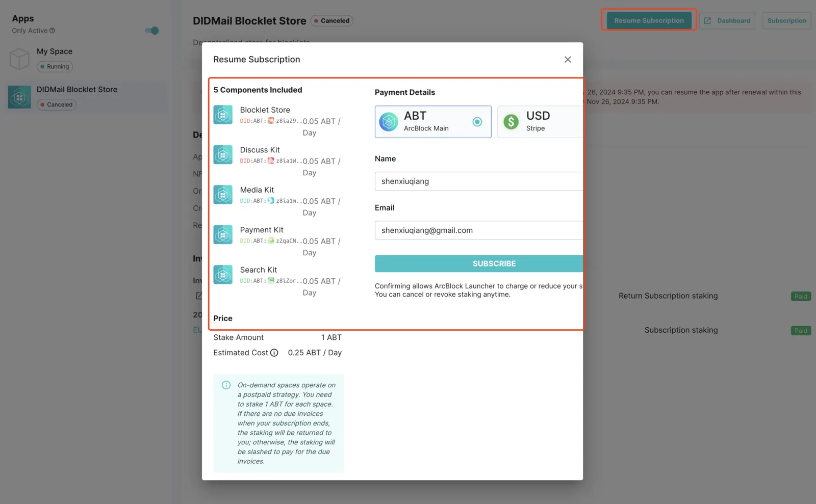
Task: Click the 'Discuss Kit' component name
Action: click(x=260, y=150)
